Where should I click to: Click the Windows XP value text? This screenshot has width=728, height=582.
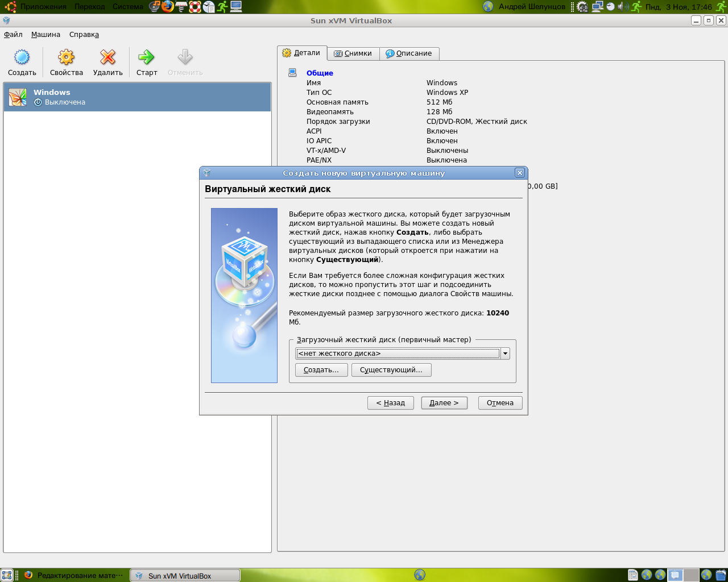[x=447, y=93]
